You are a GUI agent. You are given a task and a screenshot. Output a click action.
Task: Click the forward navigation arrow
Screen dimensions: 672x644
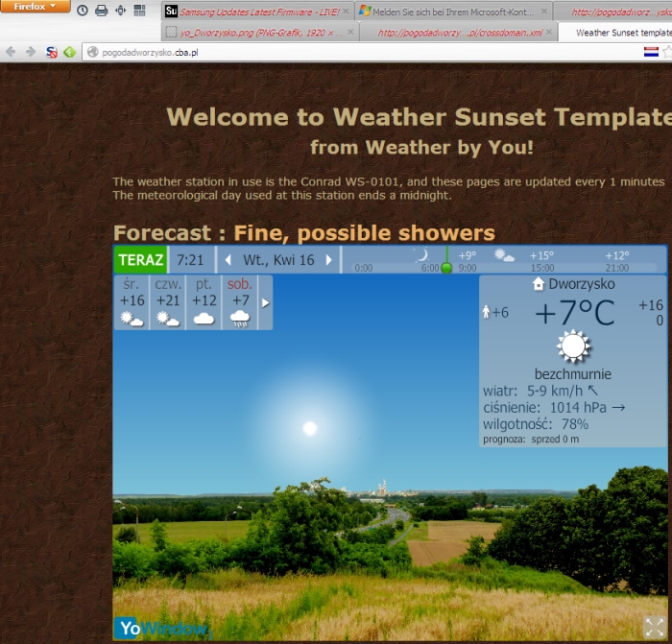[x=30, y=52]
